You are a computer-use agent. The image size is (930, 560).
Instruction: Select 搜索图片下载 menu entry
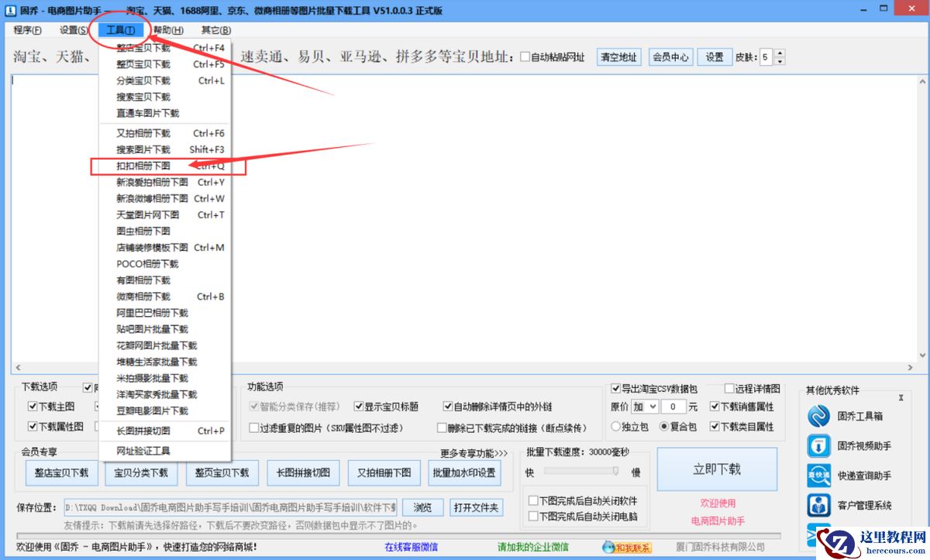[x=165, y=149]
